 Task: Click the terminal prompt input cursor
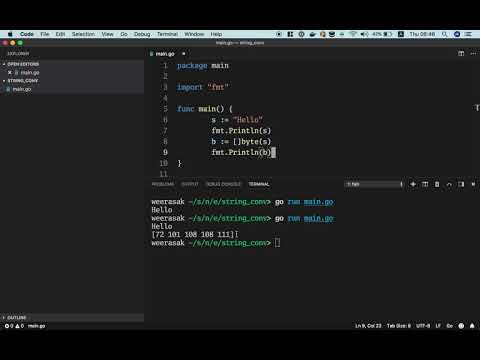pos(277,243)
